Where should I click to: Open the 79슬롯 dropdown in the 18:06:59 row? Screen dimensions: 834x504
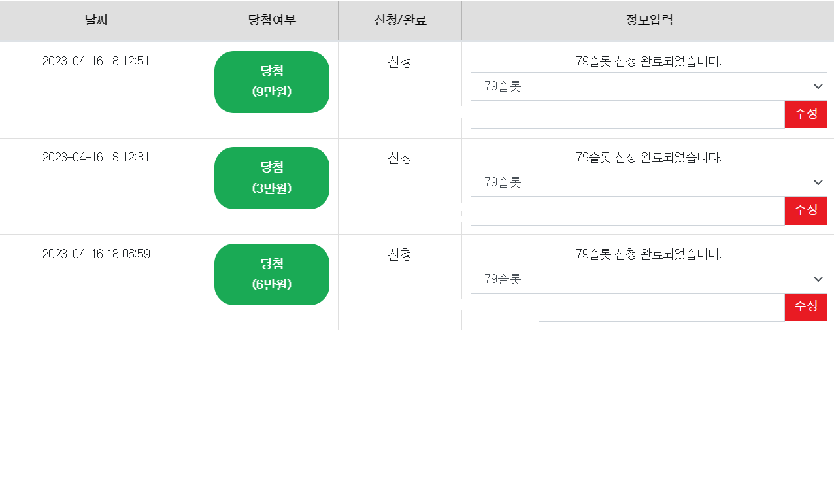[649, 279]
